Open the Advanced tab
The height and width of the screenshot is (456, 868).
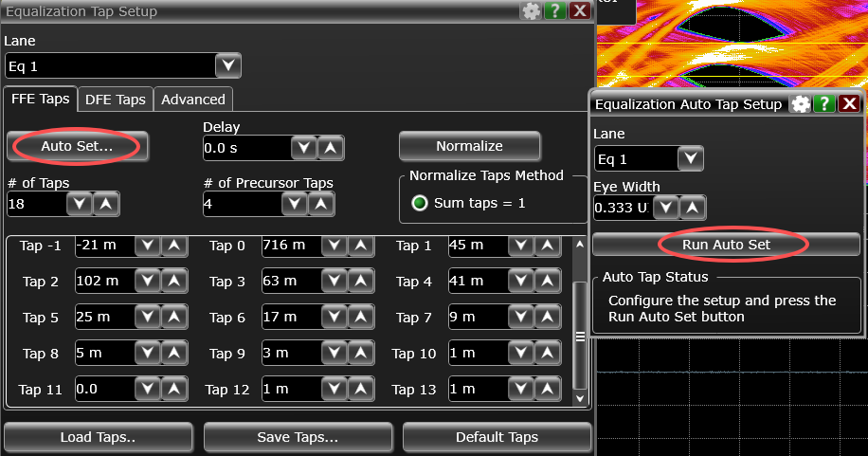coord(193,100)
